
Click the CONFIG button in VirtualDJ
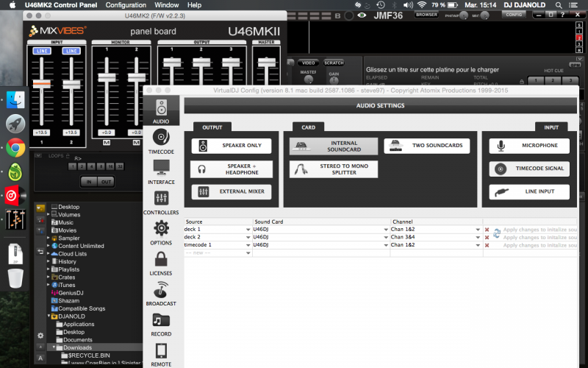coord(514,15)
